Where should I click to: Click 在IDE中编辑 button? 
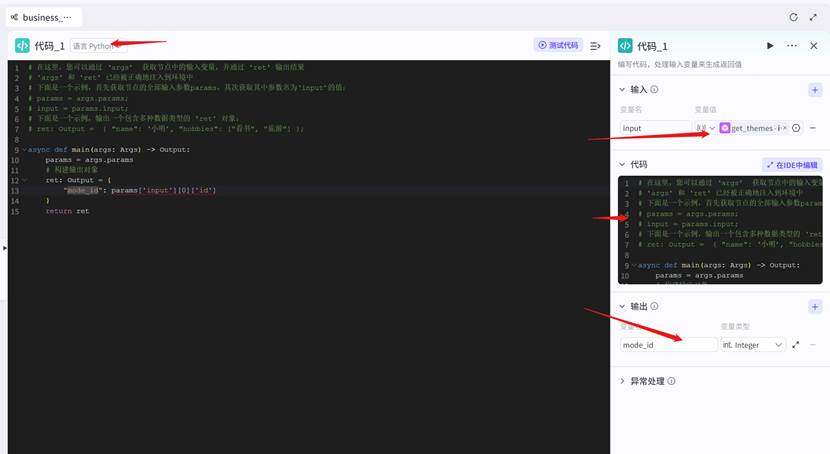coord(792,165)
